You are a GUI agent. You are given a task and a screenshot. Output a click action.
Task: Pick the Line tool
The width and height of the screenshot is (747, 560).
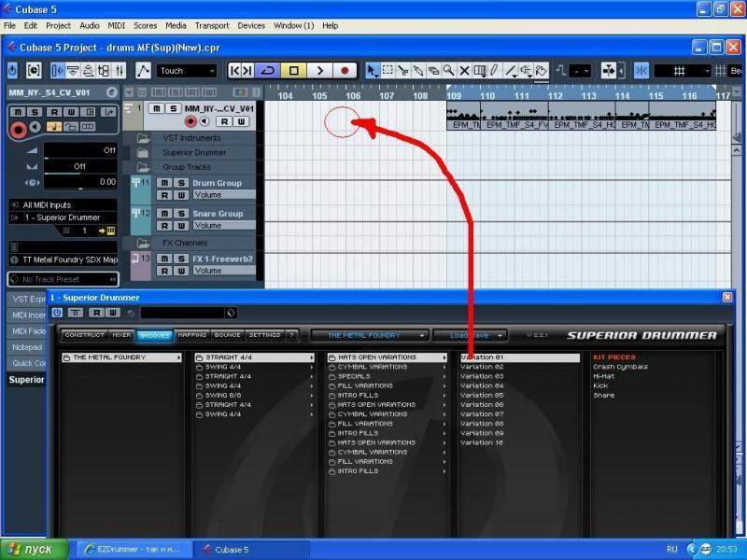click(510, 71)
